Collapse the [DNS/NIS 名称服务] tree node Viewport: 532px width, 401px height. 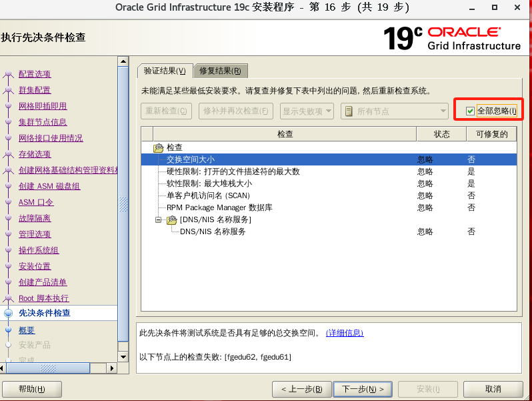pos(158,220)
